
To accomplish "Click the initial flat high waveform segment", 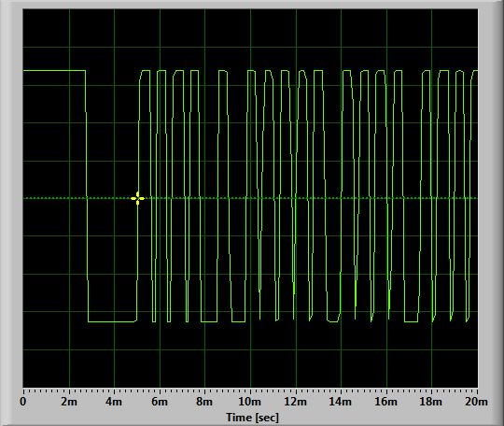I will click(54, 70).
